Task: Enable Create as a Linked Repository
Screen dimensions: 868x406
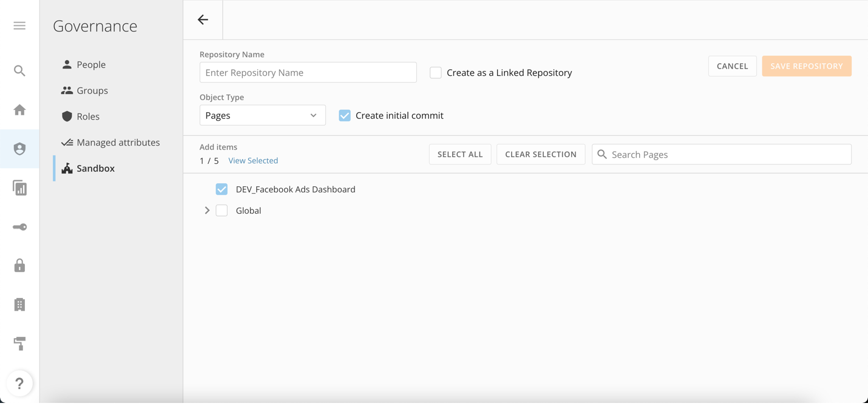Action: 435,73
